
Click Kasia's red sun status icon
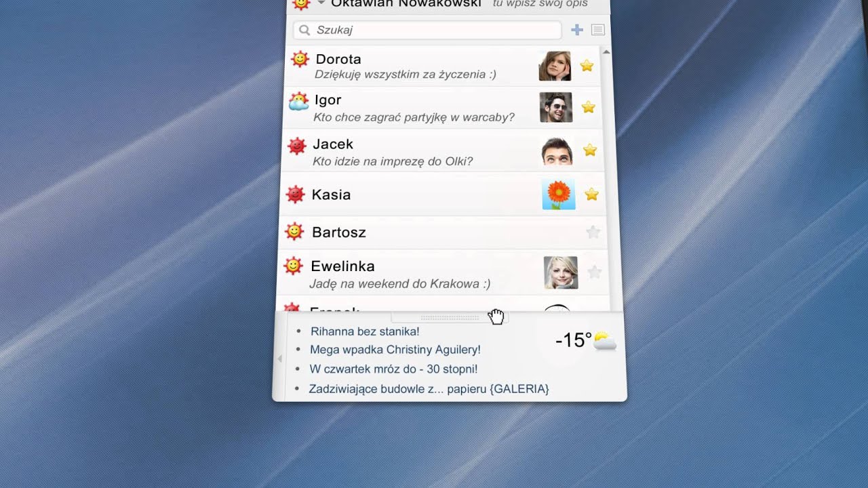coord(295,195)
